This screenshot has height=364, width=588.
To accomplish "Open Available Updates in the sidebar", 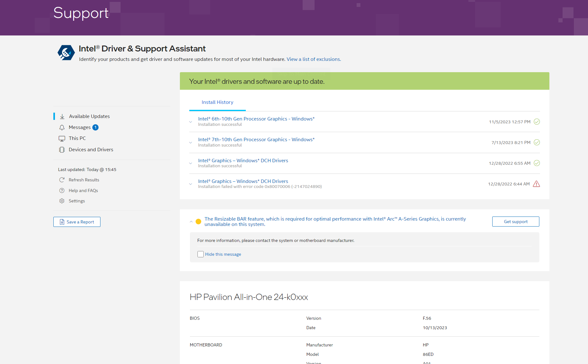I will 89,116.
